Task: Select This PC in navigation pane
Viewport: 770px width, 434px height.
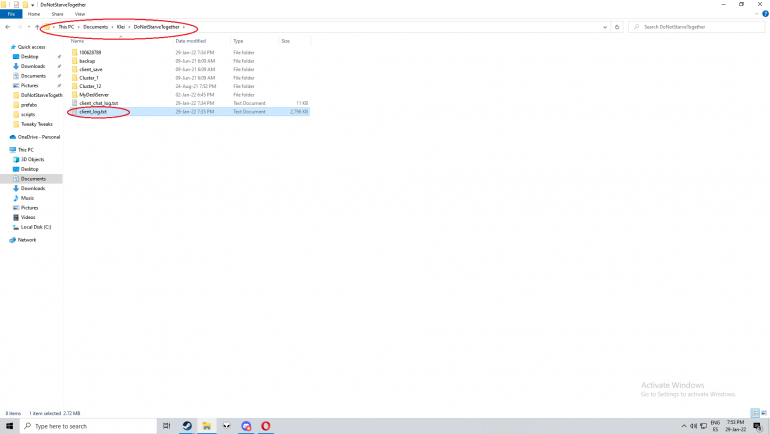Action: [26, 150]
